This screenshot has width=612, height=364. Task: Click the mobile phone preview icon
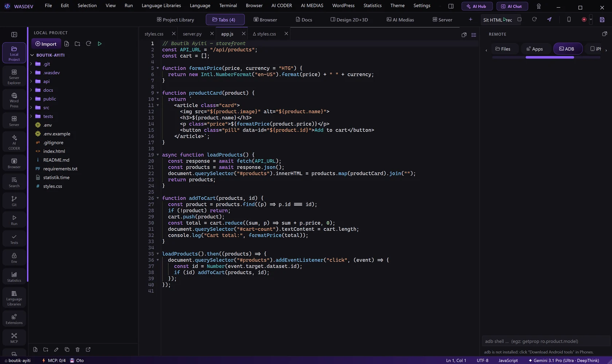569,19
